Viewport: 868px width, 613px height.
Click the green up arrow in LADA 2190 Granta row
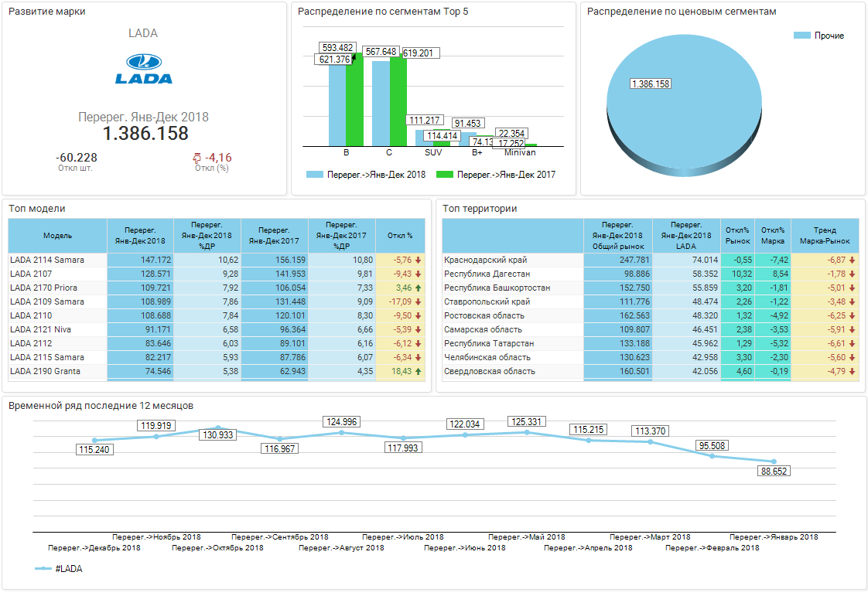click(419, 371)
